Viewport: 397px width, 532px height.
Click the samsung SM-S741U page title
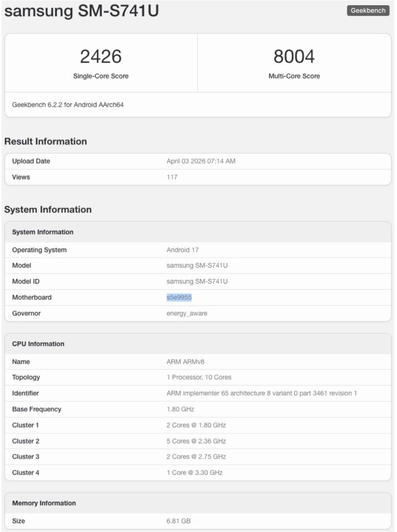81,10
